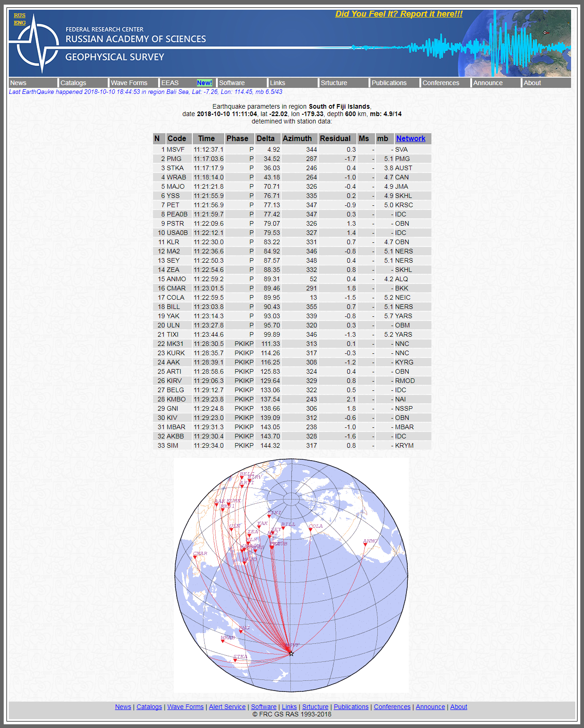Image resolution: width=584 pixels, height=728 pixels.
Task: Click the STKA station marker on globe
Action: [235, 660]
